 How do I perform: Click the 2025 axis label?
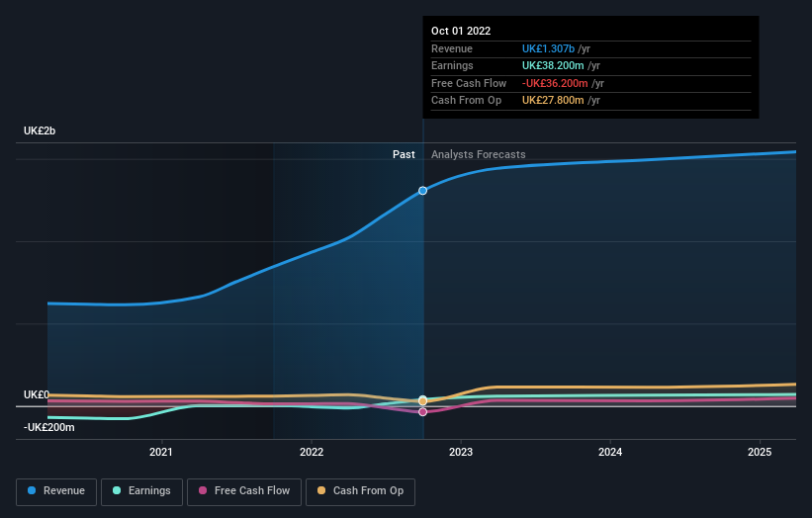(760, 452)
